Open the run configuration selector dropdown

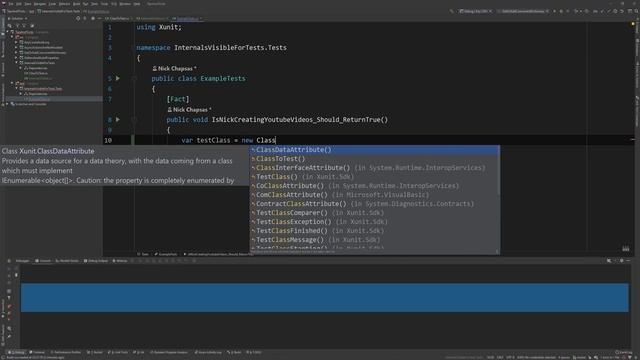coord(524,11)
